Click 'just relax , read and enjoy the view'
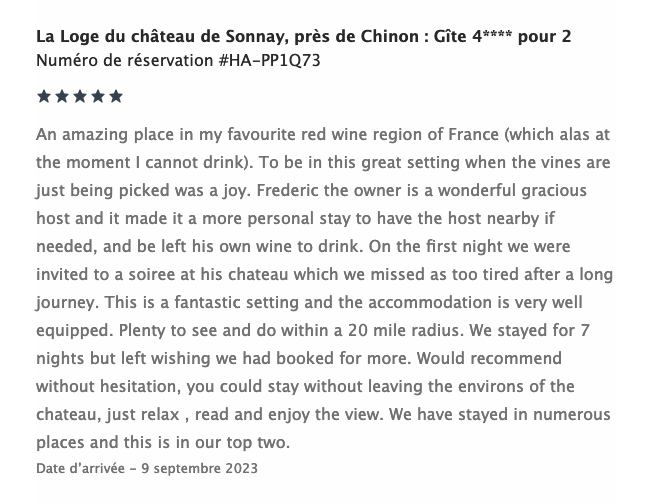Image resolution: width=667 pixels, height=504 pixels. tap(243, 414)
